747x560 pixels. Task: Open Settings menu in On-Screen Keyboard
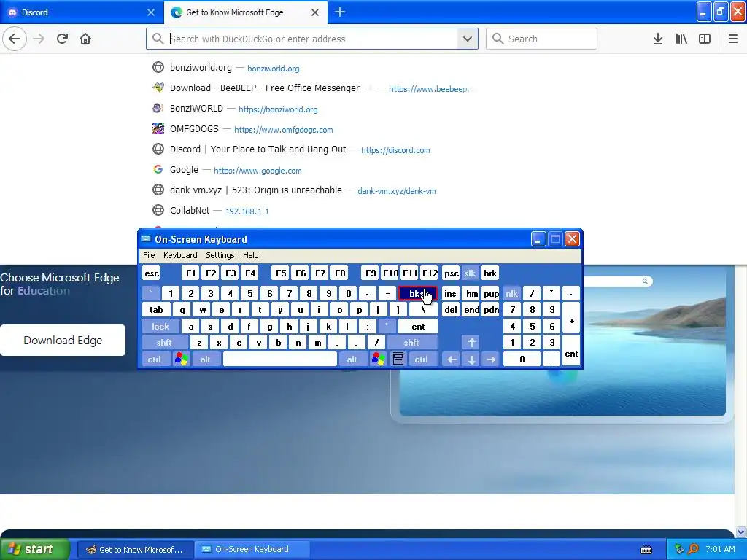click(220, 255)
